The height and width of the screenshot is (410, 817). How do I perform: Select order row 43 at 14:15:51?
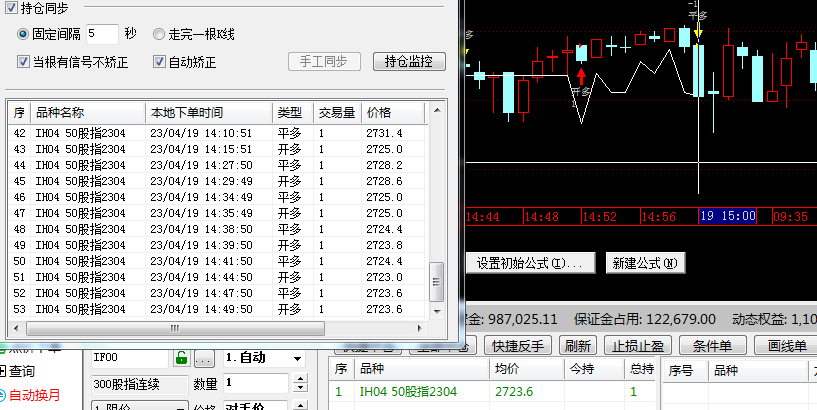218,150
